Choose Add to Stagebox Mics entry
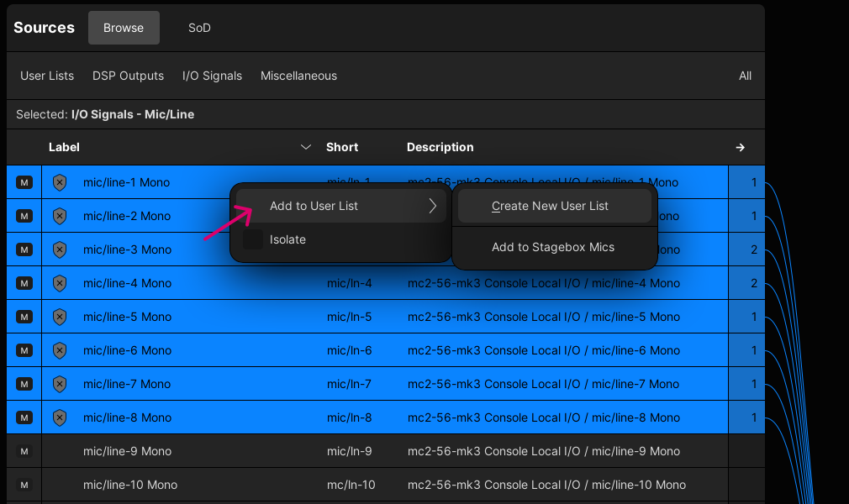 point(555,247)
